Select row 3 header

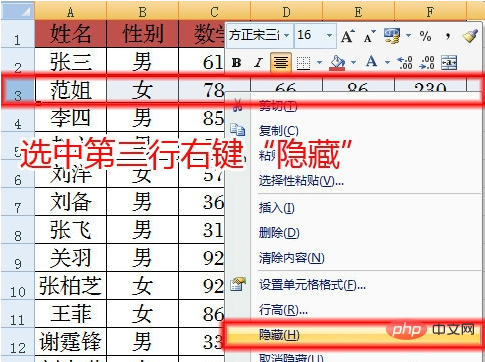point(17,91)
